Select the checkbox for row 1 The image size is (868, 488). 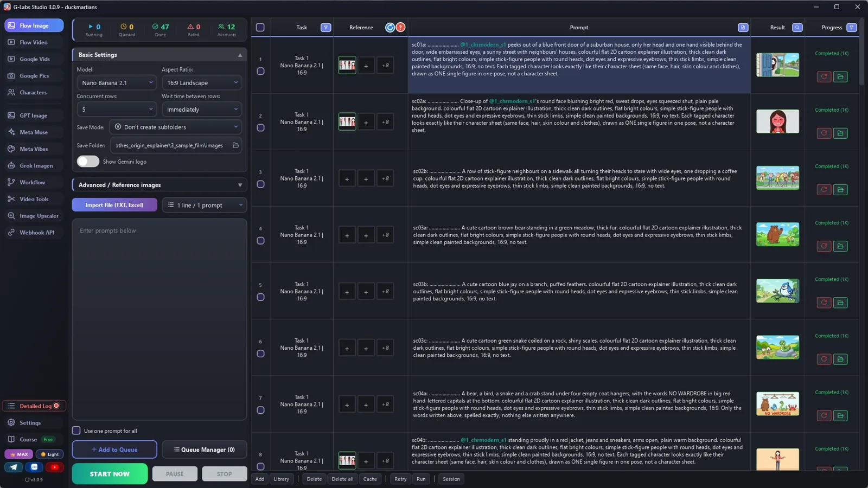260,72
